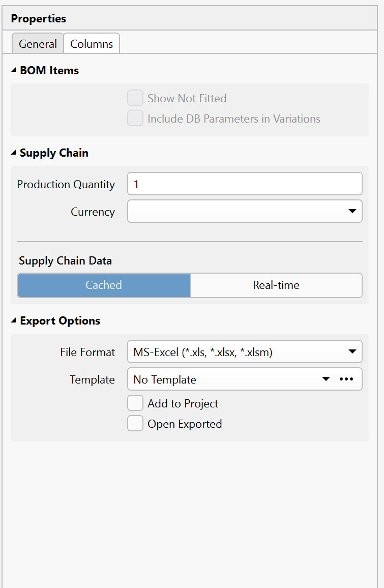Toggle the Show Not Fitted checkbox
The image size is (384, 588).
coord(135,98)
